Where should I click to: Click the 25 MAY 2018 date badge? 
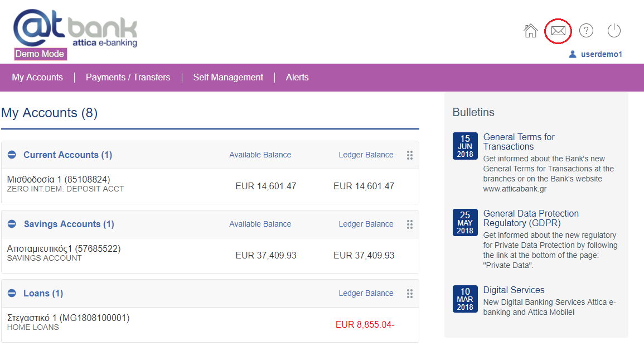coord(465,222)
